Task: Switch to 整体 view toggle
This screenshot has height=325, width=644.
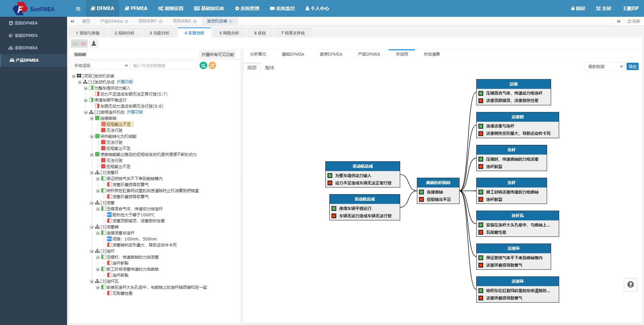Action: point(270,68)
